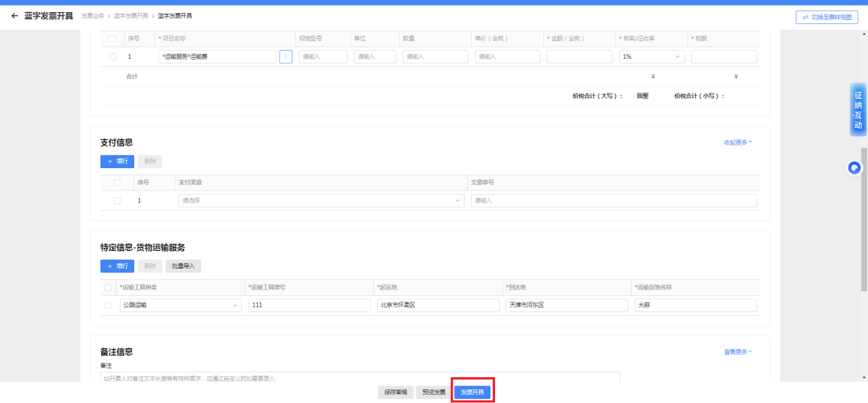Click the 交易单号 column header
Screen dimensions: 868x403
[482, 183]
